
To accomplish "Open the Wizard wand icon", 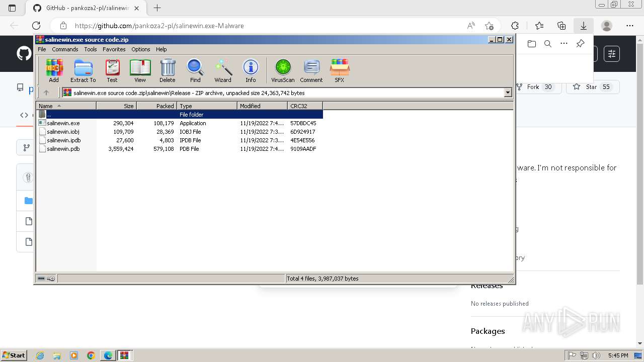I will click(223, 71).
